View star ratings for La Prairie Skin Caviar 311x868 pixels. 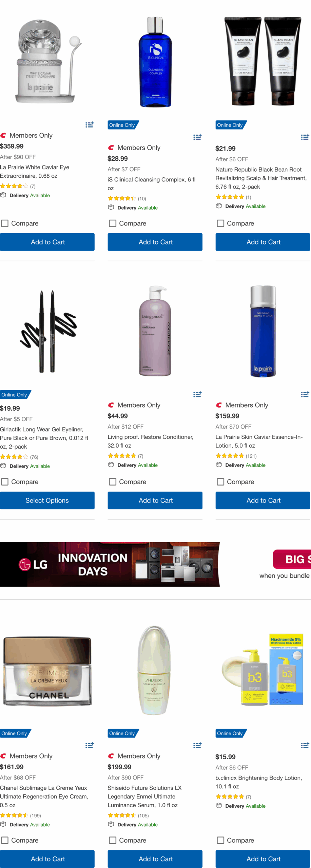click(230, 456)
